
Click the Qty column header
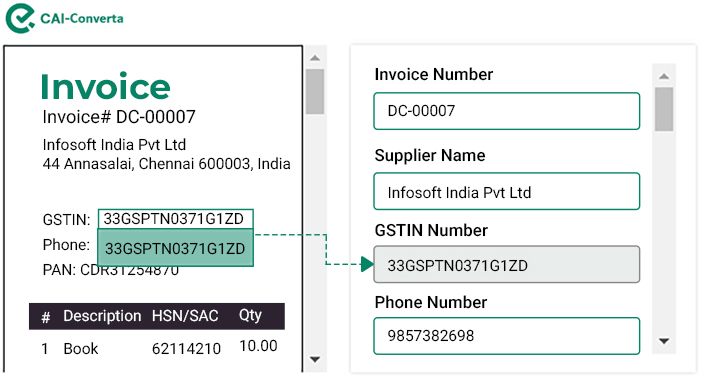pyautogui.click(x=250, y=316)
